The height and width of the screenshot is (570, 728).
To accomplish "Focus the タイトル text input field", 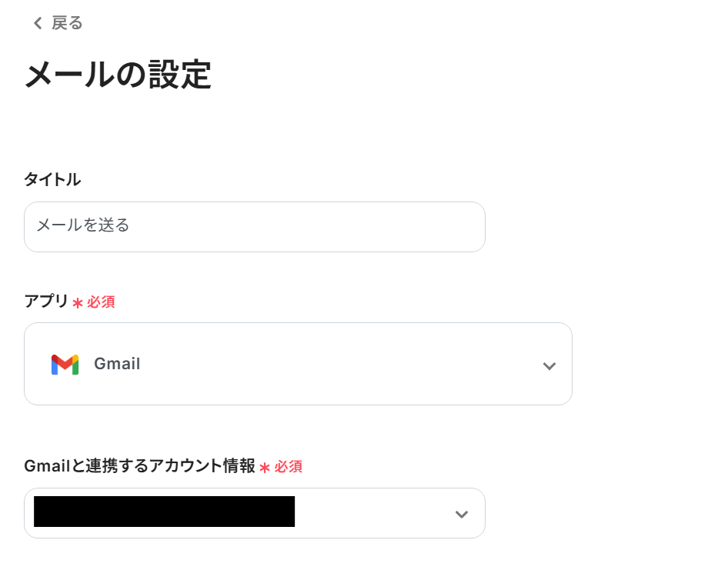I will [254, 226].
